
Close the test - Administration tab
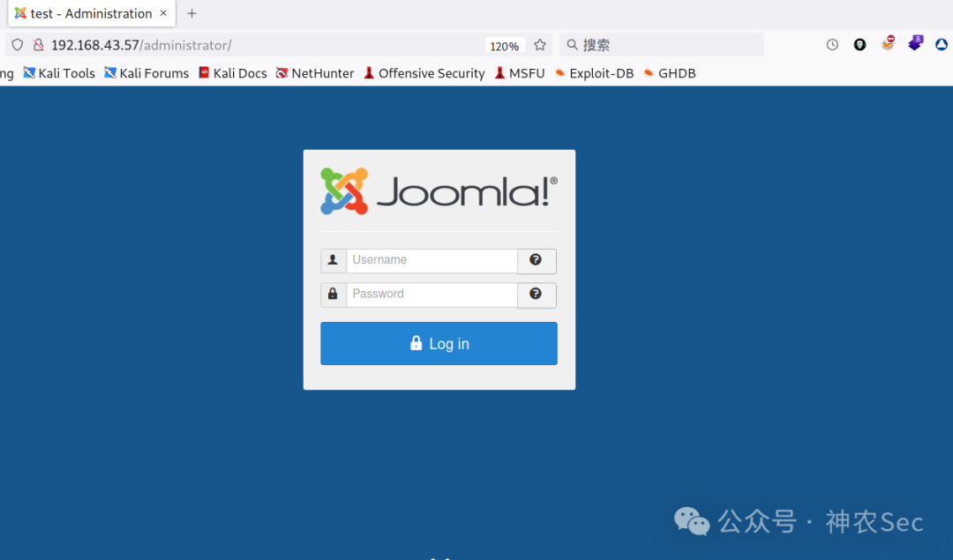coord(163,13)
